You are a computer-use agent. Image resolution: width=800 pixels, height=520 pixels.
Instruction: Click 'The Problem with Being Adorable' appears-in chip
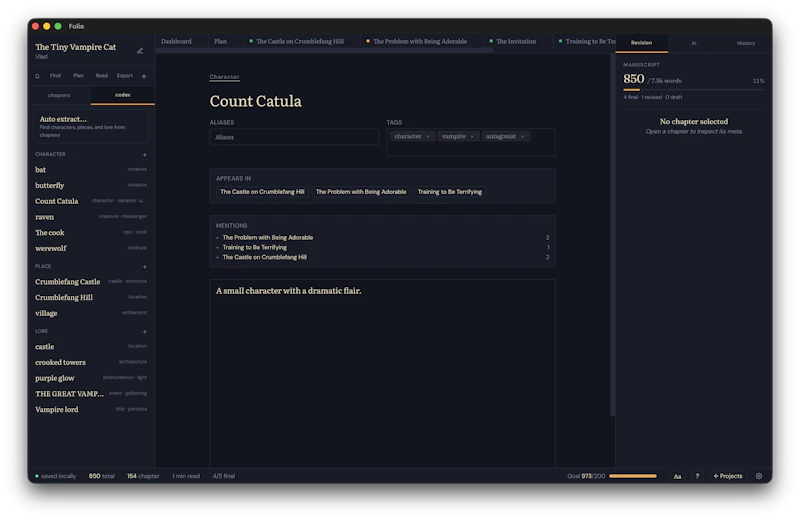click(x=361, y=192)
